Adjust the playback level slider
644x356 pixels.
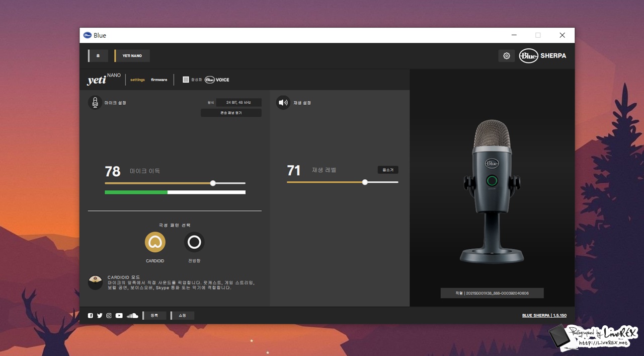(x=365, y=182)
